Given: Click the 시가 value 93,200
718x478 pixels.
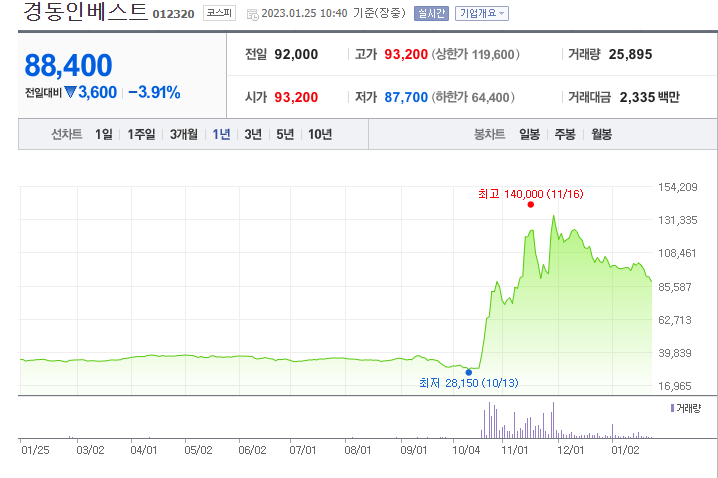Looking at the screenshot, I should [x=296, y=97].
